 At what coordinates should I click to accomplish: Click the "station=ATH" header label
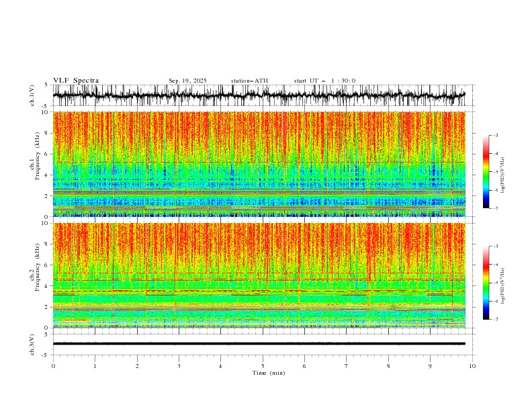(x=249, y=81)
